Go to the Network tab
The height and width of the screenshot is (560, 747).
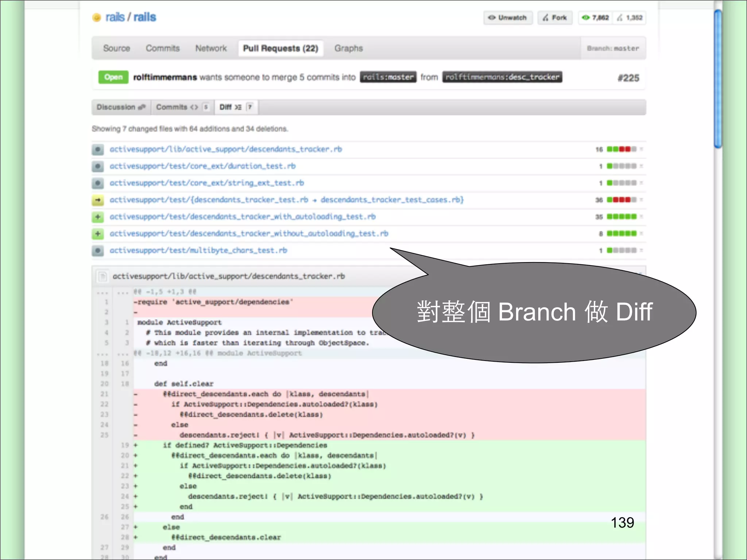(211, 48)
